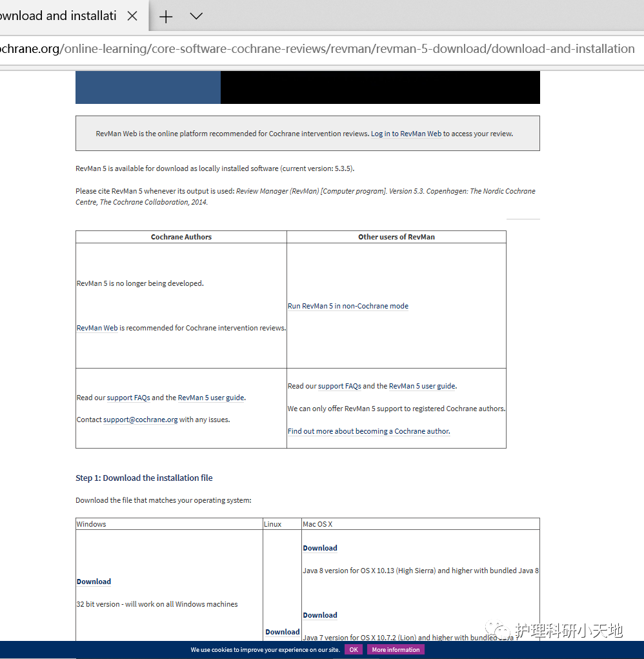This screenshot has width=644, height=659.
Task: Open the tab list dropdown chevron
Action: 196,16
